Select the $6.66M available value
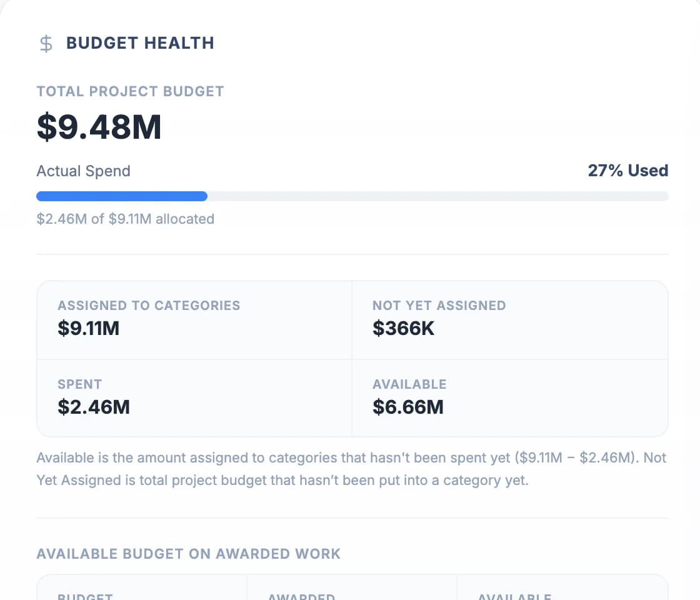The width and height of the screenshot is (700, 600). click(408, 407)
